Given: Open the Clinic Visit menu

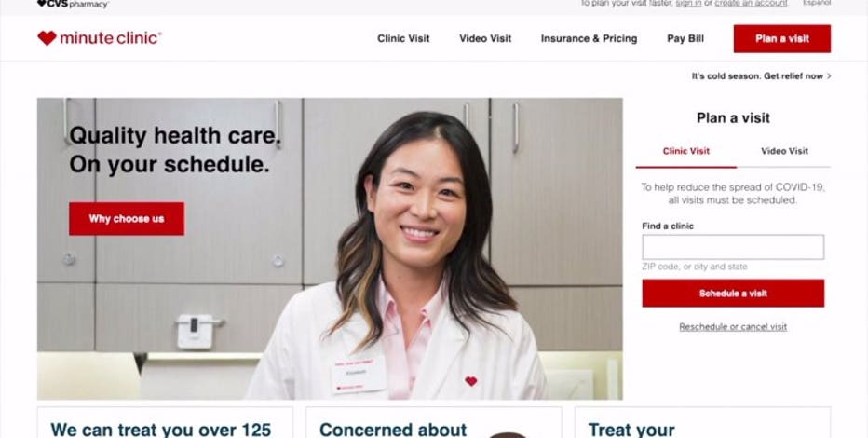Looking at the screenshot, I should pos(403,39).
